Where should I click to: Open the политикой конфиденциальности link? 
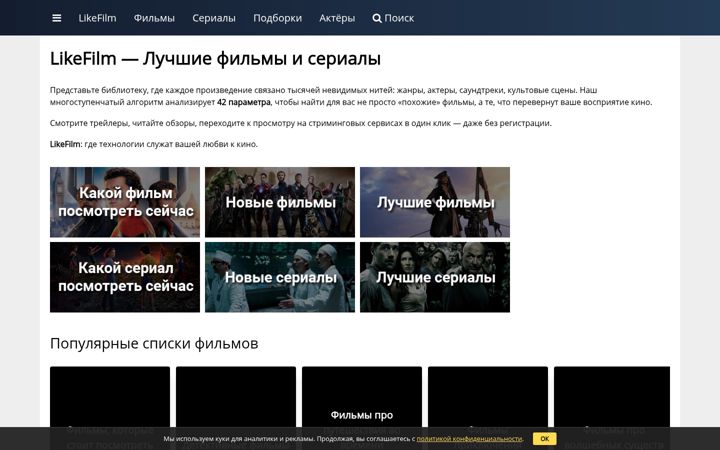[469, 439]
